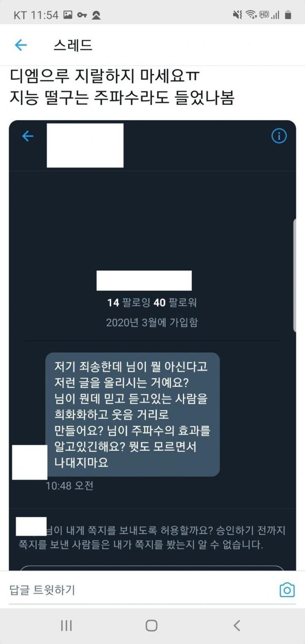The width and height of the screenshot is (305, 644).
Task: Tap the muted sound icon in status bar
Action: (x=237, y=15)
